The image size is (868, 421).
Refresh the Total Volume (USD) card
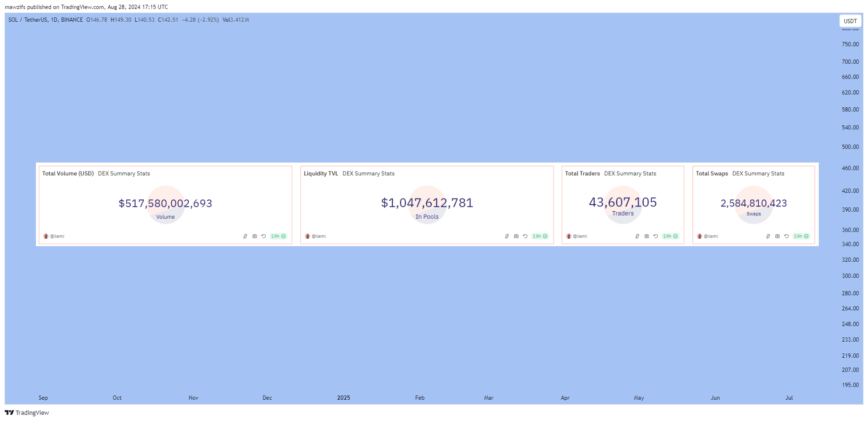coord(263,236)
